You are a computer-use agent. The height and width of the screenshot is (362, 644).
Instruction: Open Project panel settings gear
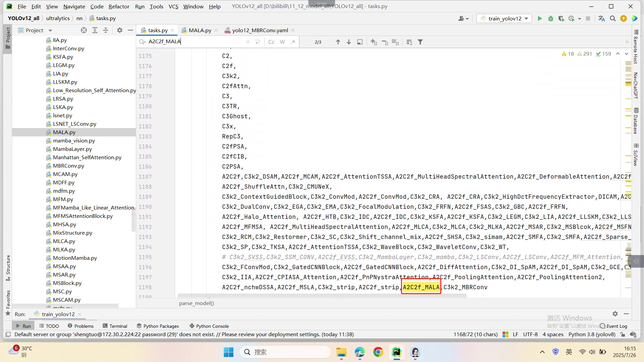click(x=120, y=30)
